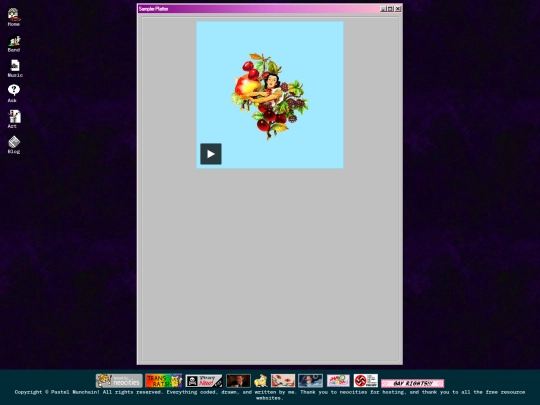Click the colorful pastel text badge
540x405 pixels.
pyautogui.click(x=338, y=381)
